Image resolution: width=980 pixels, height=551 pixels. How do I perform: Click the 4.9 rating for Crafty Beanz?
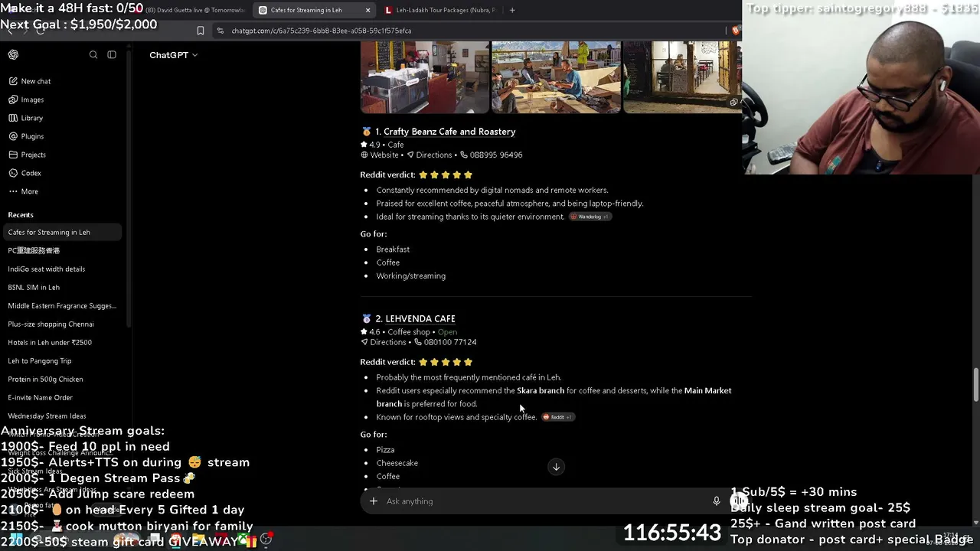click(x=371, y=145)
